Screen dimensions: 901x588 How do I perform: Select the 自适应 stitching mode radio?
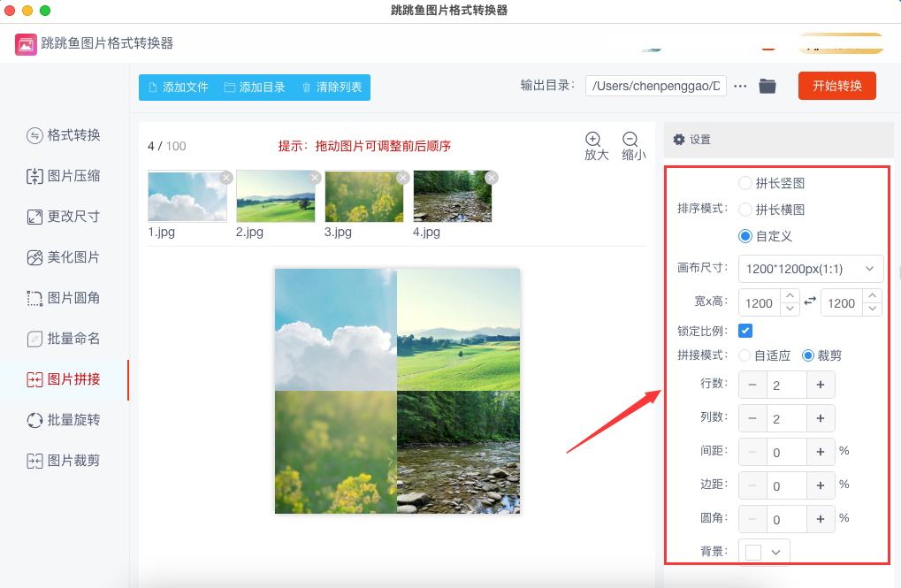[x=745, y=355]
